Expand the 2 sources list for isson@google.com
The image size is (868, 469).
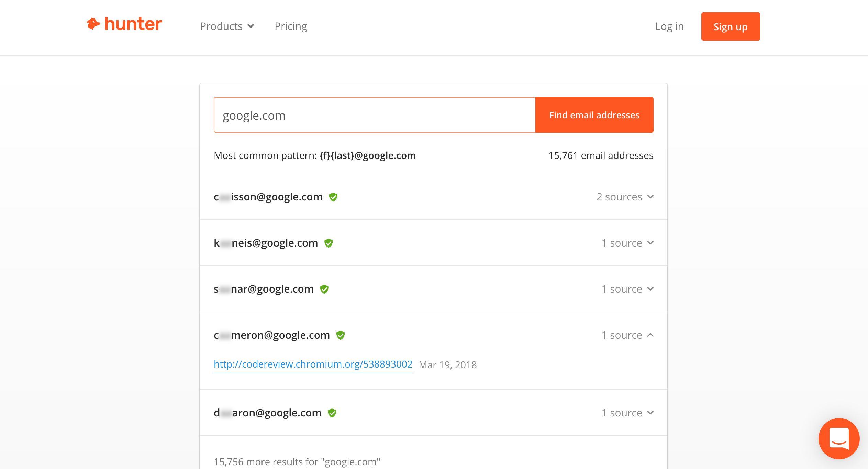(625, 197)
